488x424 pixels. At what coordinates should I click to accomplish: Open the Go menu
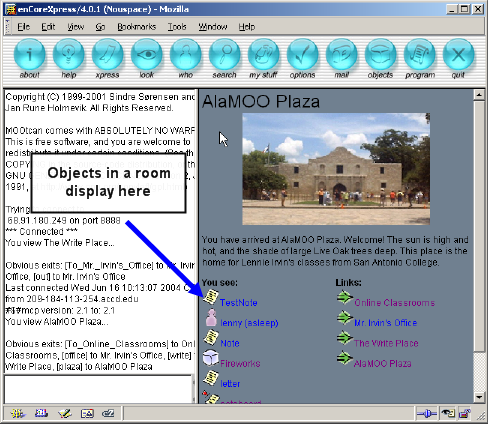[x=100, y=27]
